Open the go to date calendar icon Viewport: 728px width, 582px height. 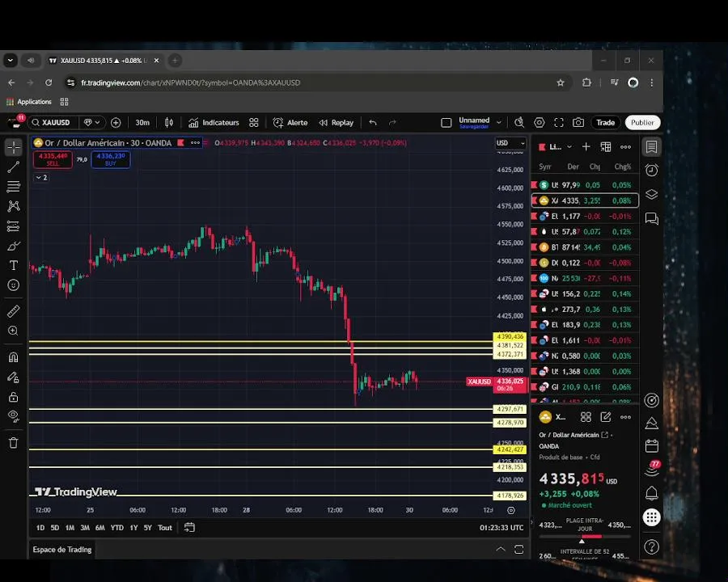189,528
